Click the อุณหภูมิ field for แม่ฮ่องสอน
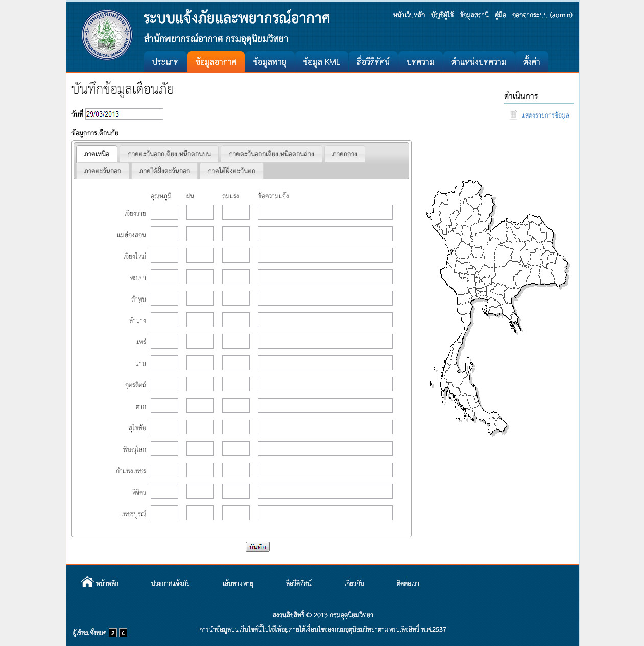The height and width of the screenshot is (646, 644). tap(164, 234)
